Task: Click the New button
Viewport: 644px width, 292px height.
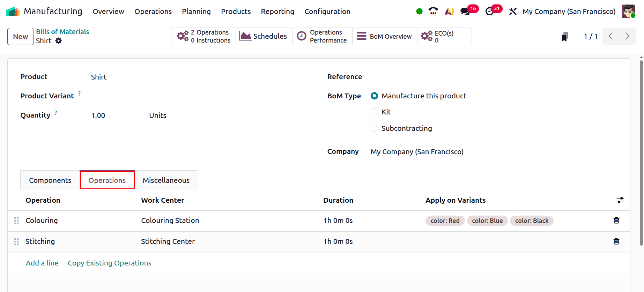Action: pyautogui.click(x=21, y=37)
